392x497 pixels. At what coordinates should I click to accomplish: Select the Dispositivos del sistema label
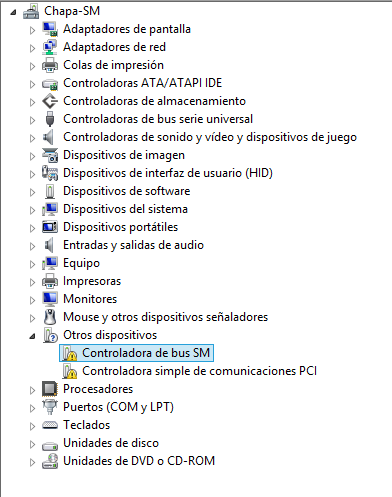pyautogui.click(x=125, y=209)
